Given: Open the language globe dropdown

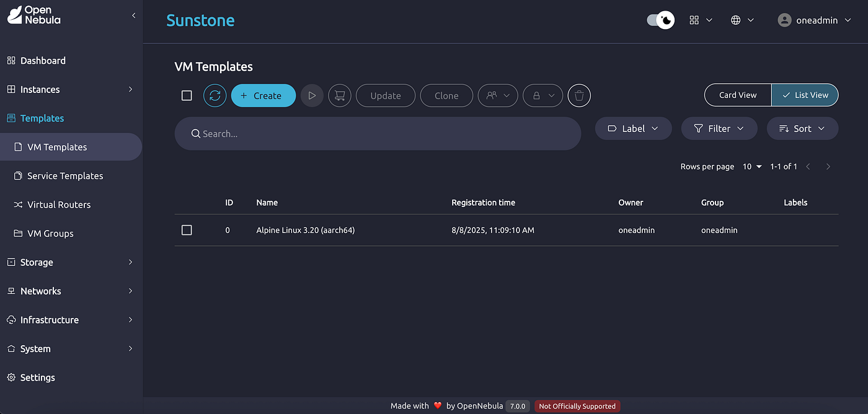Looking at the screenshot, I should pyautogui.click(x=742, y=20).
